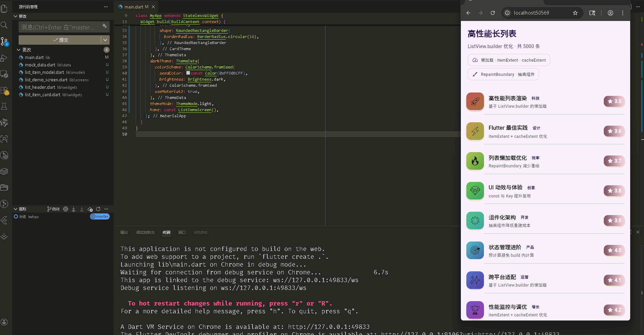This screenshot has width=644, height=335.
Task: Open the Explorer view in activity bar
Action: click(4, 8)
